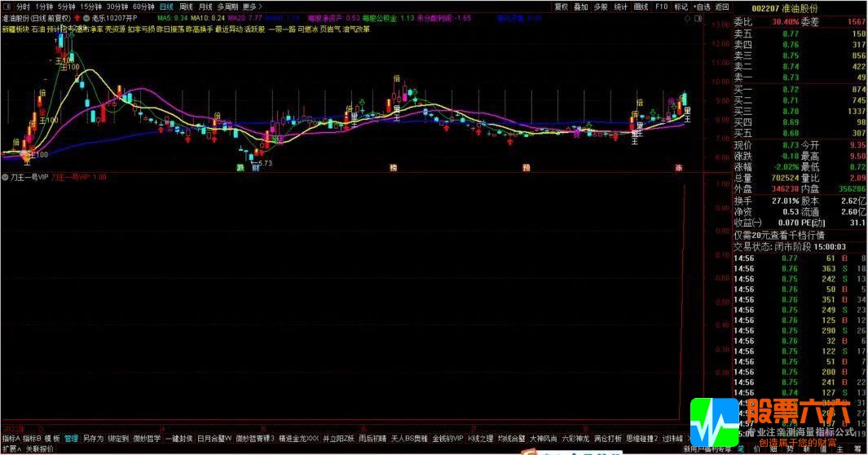Expand the 更多 periods menu
Image resolution: width=868 pixels, height=455 pixels.
(x=252, y=7)
